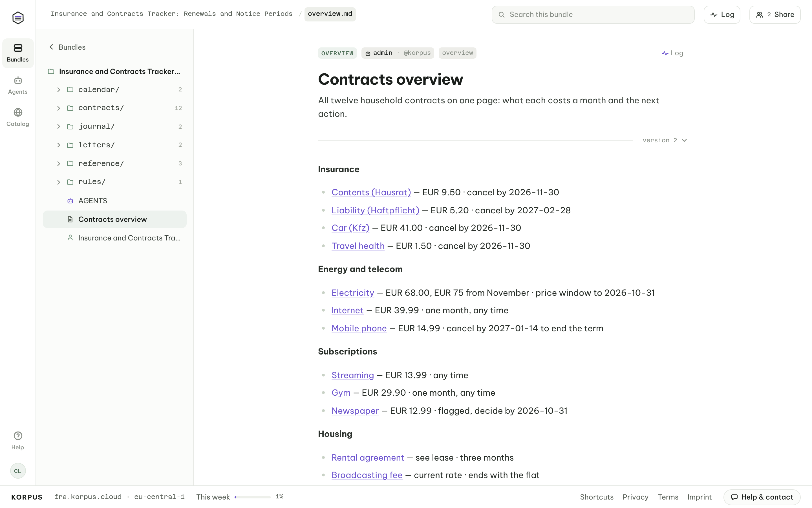Screen dimensions: 812x508
Task: Click the contracts/ folder icon
Action: coord(70,108)
